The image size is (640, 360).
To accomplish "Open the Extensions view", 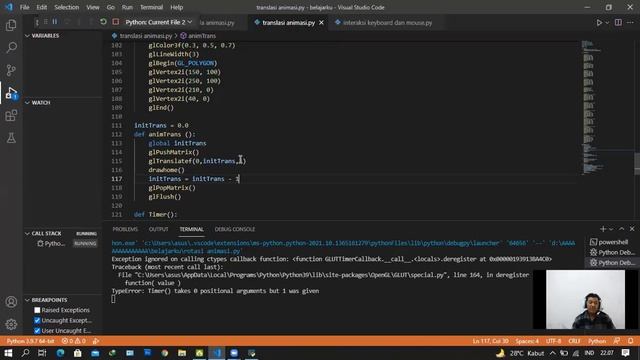I will [11, 116].
